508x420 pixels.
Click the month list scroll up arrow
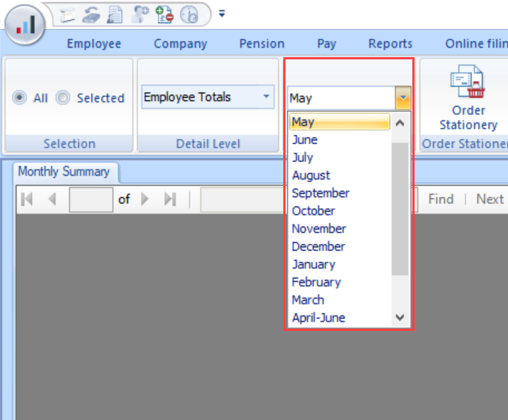point(400,123)
